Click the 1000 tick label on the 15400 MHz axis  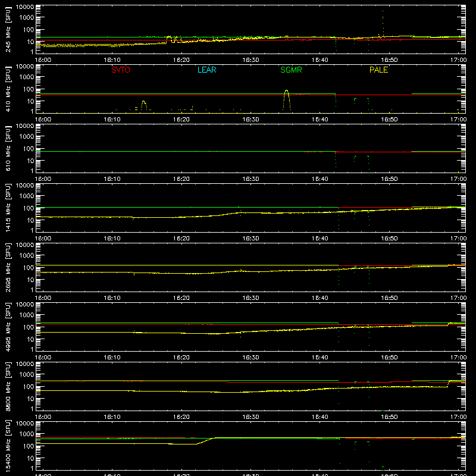(27, 434)
